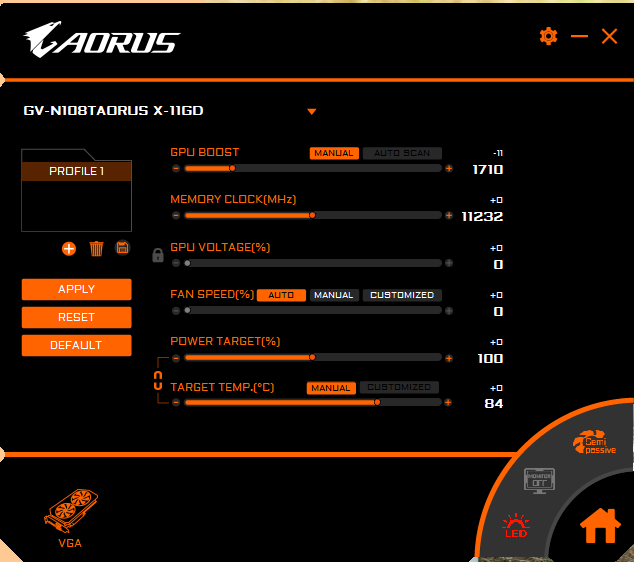Add a new profile with the plus icon
Screen dimensions: 634x562
(x=69, y=249)
